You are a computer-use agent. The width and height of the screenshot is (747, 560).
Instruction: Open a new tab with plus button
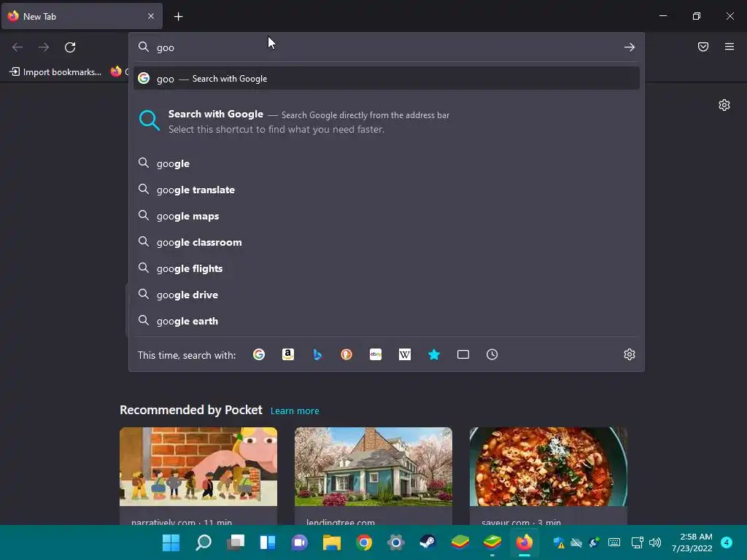tap(178, 17)
